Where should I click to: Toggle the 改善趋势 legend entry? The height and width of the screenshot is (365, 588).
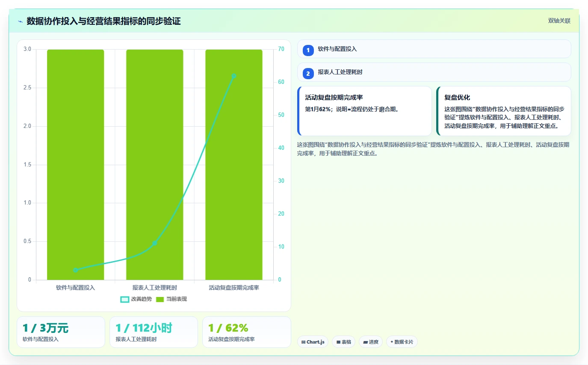pyautogui.click(x=136, y=299)
